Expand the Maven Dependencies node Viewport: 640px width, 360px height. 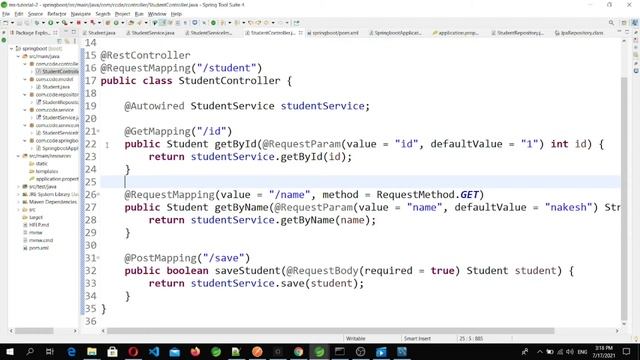(x=18, y=202)
